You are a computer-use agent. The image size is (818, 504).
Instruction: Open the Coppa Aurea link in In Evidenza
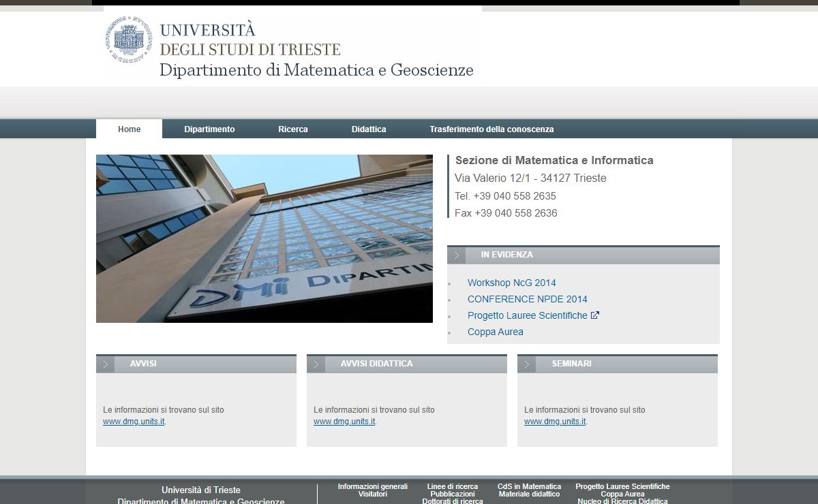(x=496, y=332)
